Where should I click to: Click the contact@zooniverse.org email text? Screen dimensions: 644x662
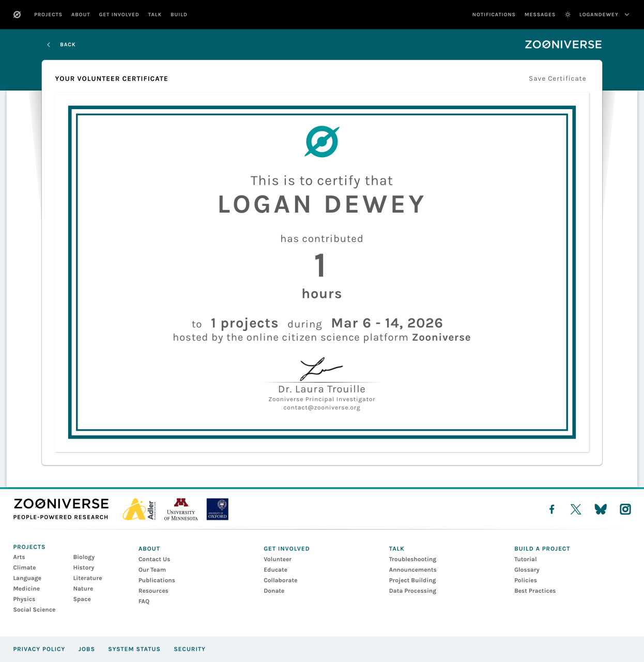(x=322, y=408)
